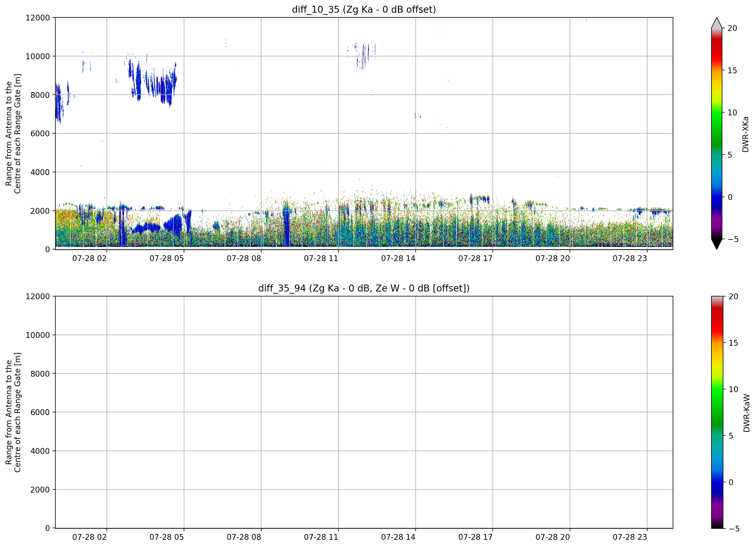756x547 pixels.
Task: Click the 07-28 11 tick label in top plot
Action: [x=321, y=259]
